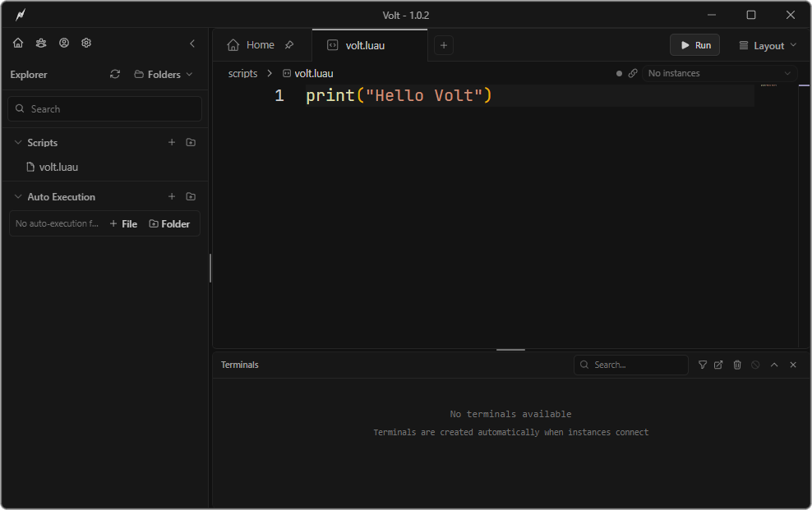Click the 'No auto-execution f...' text

[57, 223]
